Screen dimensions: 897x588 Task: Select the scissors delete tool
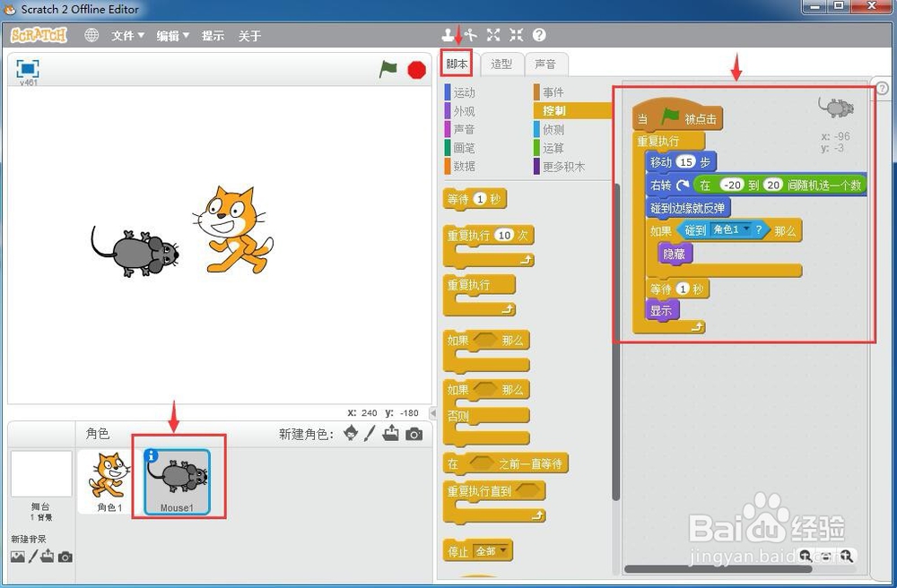pyautogui.click(x=471, y=36)
